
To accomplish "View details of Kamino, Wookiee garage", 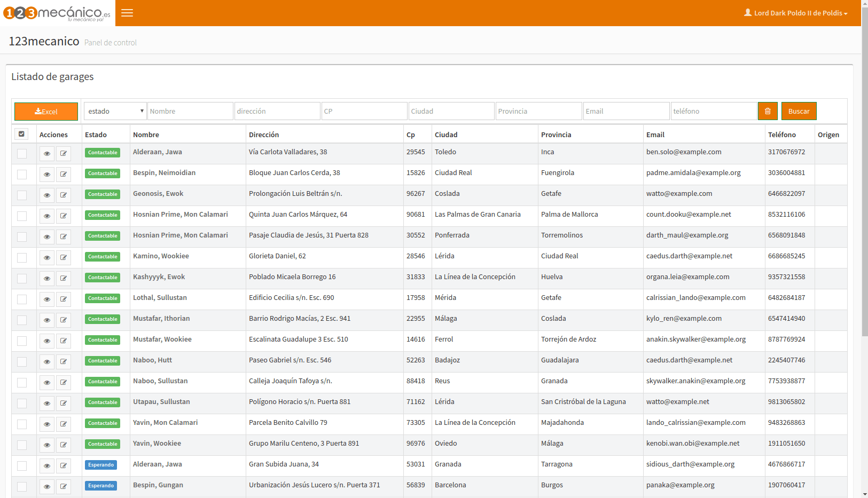I will coord(47,258).
